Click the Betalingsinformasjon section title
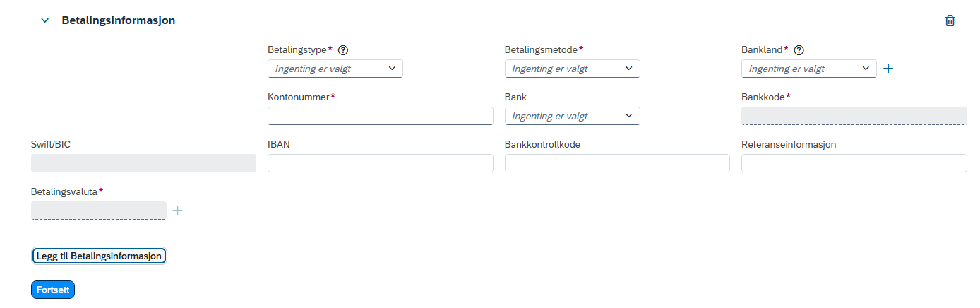The width and height of the screenshot is (980, 308). point(119,20)
